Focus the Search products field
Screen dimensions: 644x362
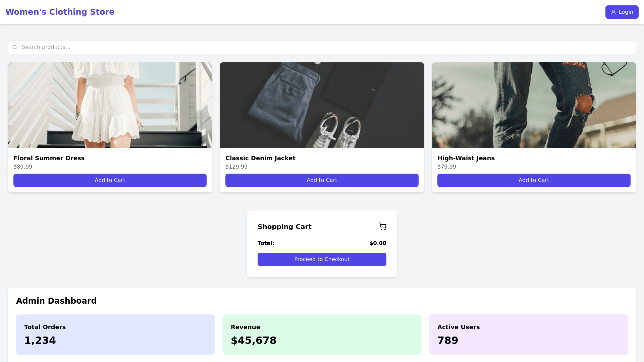[x=322, y=47]
